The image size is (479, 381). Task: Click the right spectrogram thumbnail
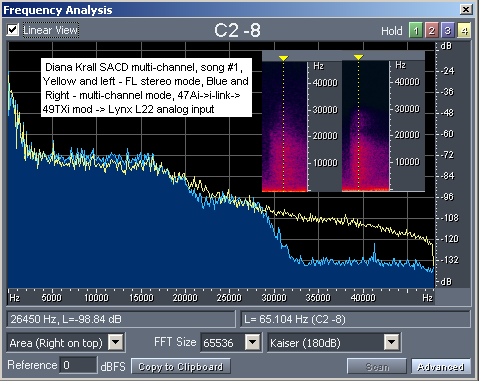tap(366, 126)
